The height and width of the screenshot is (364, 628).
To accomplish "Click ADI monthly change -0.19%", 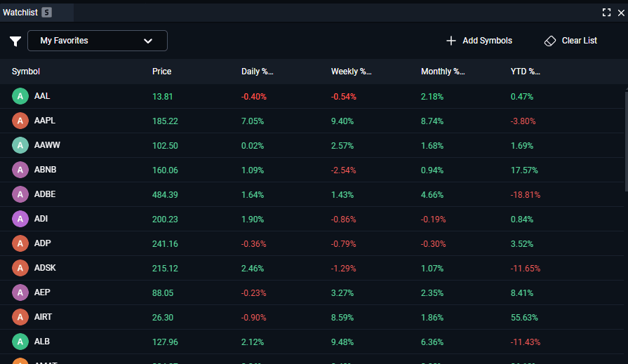I will (x=434, y=220).
